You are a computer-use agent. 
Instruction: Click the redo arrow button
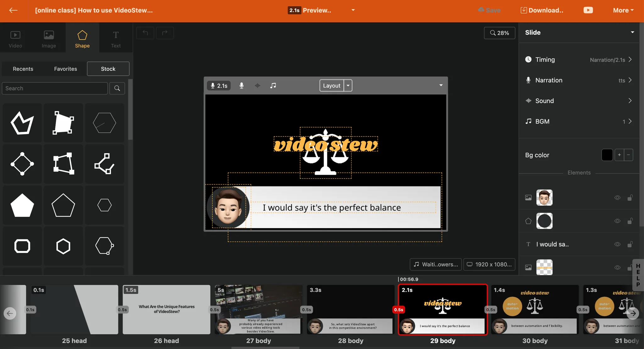coord(165,33)
